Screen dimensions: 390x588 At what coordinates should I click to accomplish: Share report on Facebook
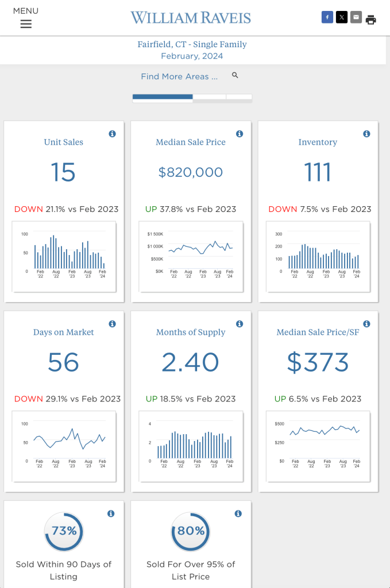327,17
